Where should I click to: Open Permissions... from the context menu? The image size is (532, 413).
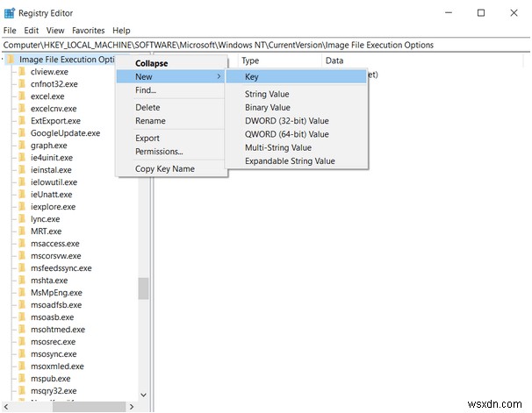point(159,152)
